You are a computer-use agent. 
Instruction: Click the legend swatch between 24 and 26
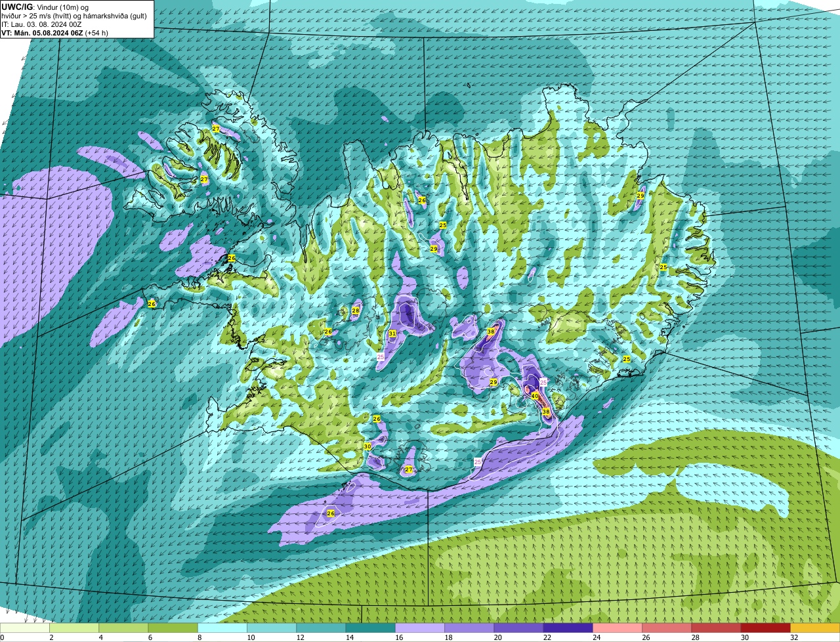618,628
